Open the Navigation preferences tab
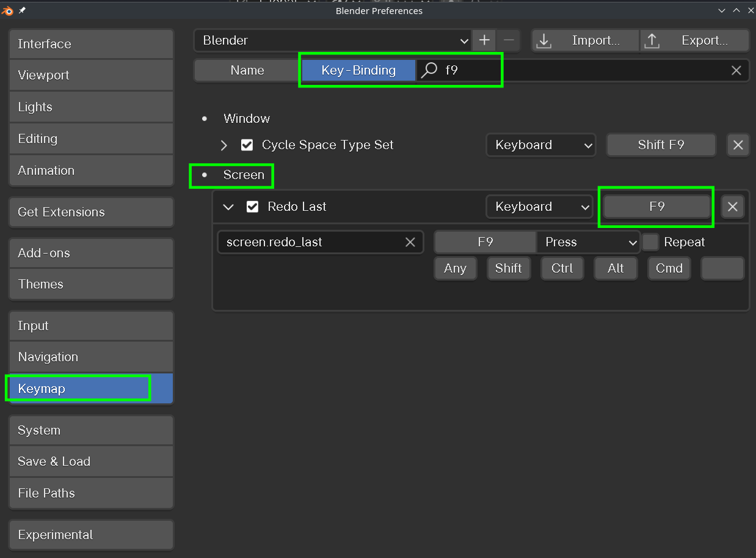This screenshot has width=756, height=558. point(91,357)
